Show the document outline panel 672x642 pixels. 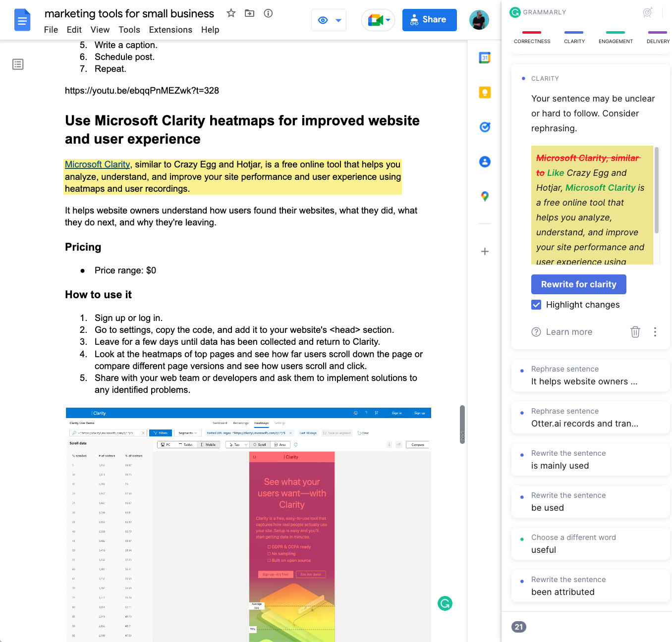[x=18, y=64]
